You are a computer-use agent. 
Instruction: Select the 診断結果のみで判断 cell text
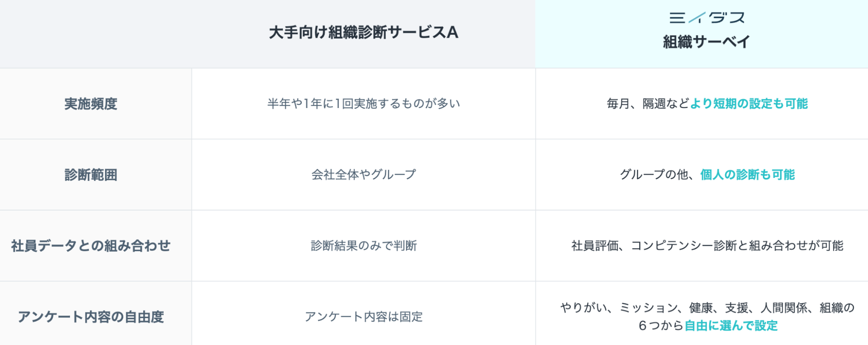(x=363, y=246)
